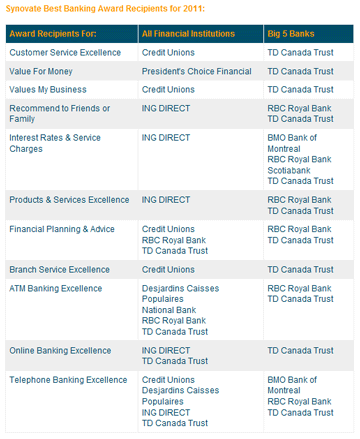Click 'Recommend to Friends or Family' category
The width and height of the screenshot is (360, 439).
pyautogui.click(x=60, y=114)
